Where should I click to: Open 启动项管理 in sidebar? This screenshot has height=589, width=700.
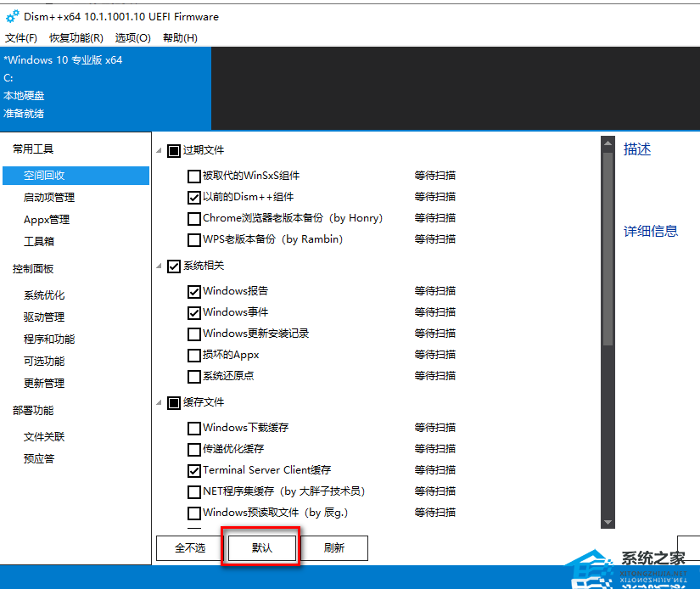[x=49, y=198]
